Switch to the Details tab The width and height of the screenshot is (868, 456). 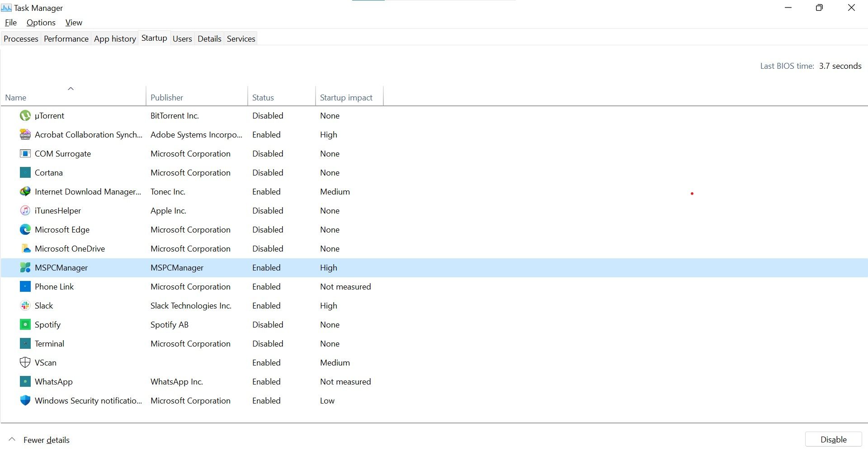click(209, 39)
